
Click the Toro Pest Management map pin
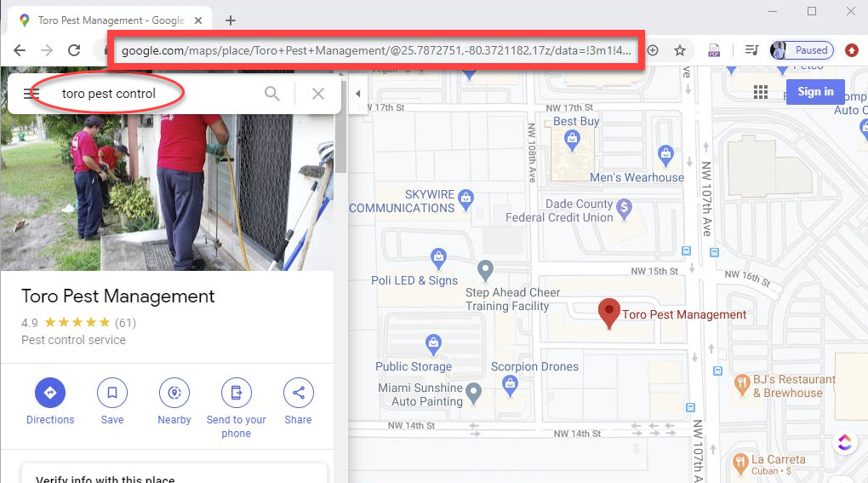[x=608, y=313]
